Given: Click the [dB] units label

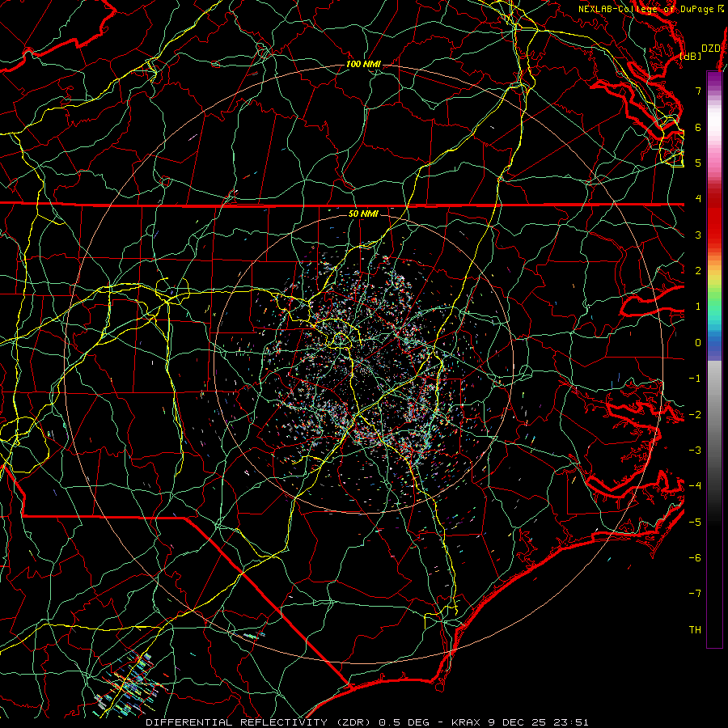Looking at the screenshot, I should pos(691,56).
